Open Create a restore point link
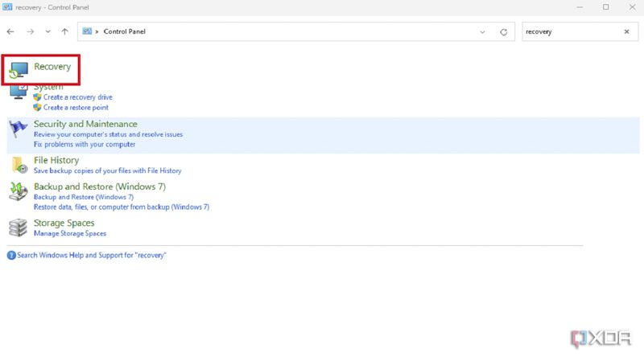 pyautogui.click(x=76, y=108)
